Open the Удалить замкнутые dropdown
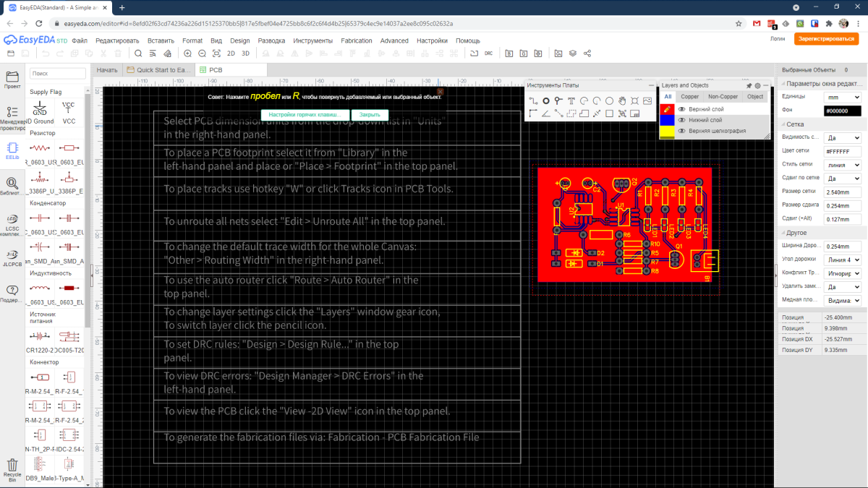Viewport: 868px width, 488px height. [843, 287]
